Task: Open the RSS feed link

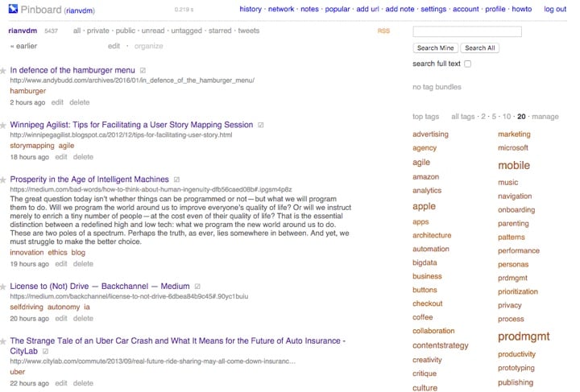Action: tap(383, 31)
